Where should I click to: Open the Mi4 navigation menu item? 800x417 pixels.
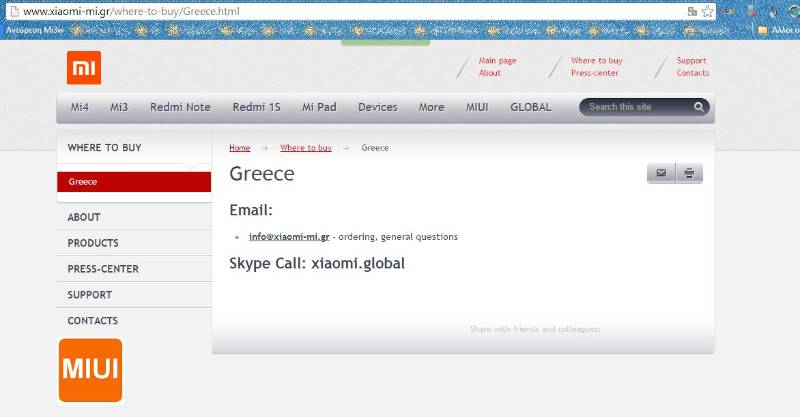coord(80,107)
